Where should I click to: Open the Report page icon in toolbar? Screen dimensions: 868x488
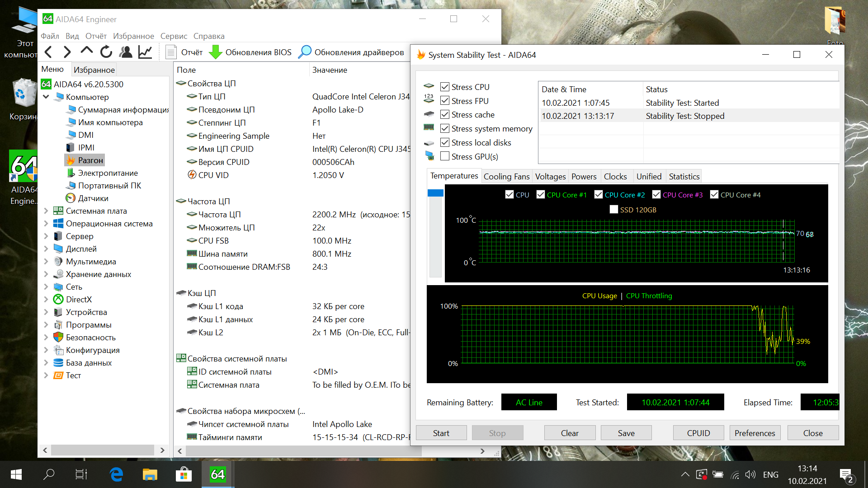pyautogui.click(x=171, y=52)
